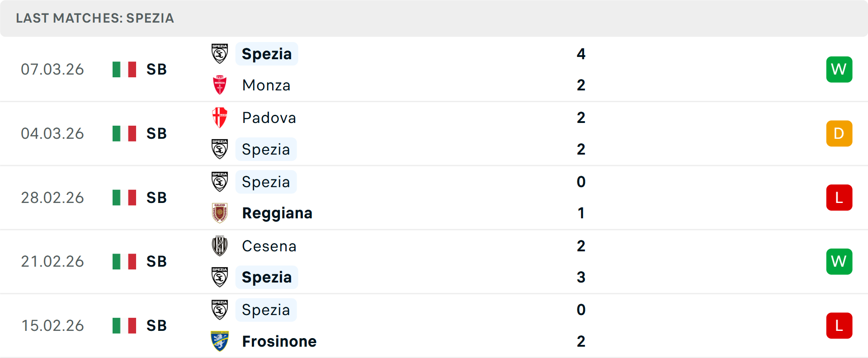Open the Monza team link

pos(266,85)
